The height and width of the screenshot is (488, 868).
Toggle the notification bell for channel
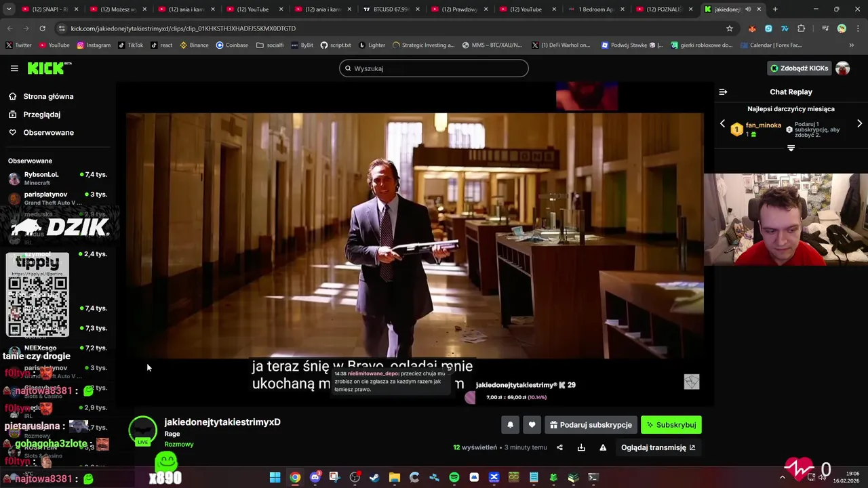[510, 425]
